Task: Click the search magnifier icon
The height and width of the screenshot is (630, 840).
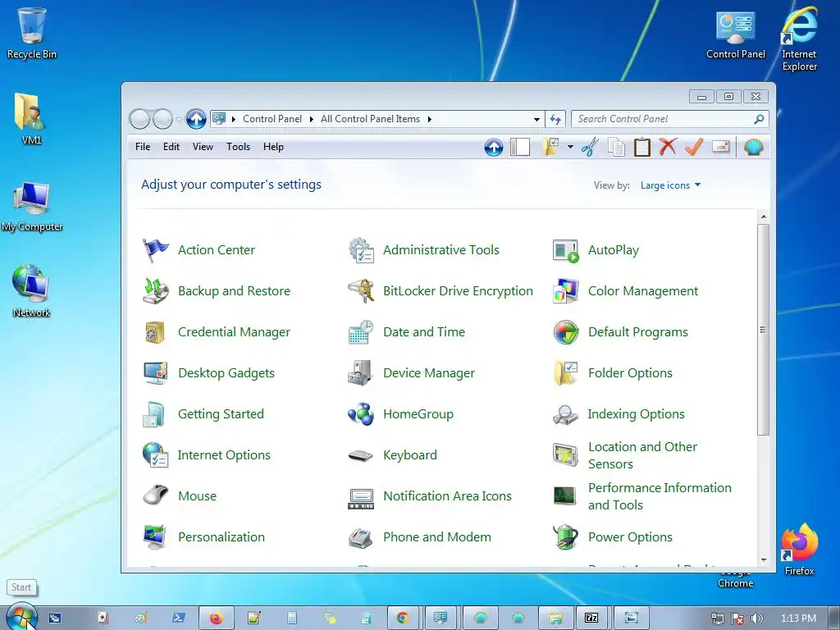Action: tap(759, 119)
